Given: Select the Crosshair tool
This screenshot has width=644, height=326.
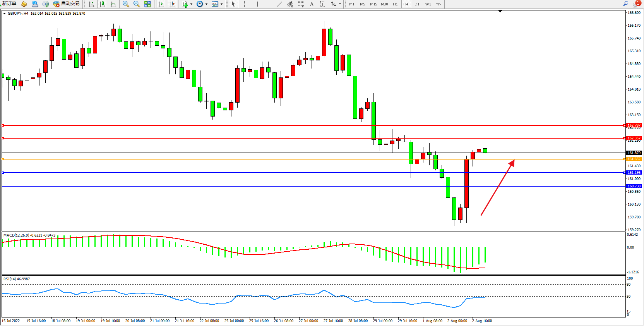Looking at the screenshot, I should 245,4.
